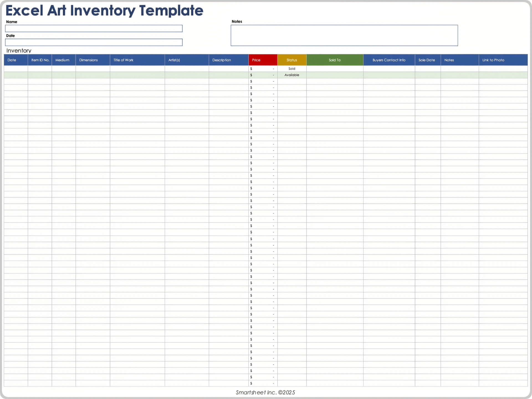Open the Status cell below Available
The height and width of the screenshot is (399, 532).
(x=291, y=81)
